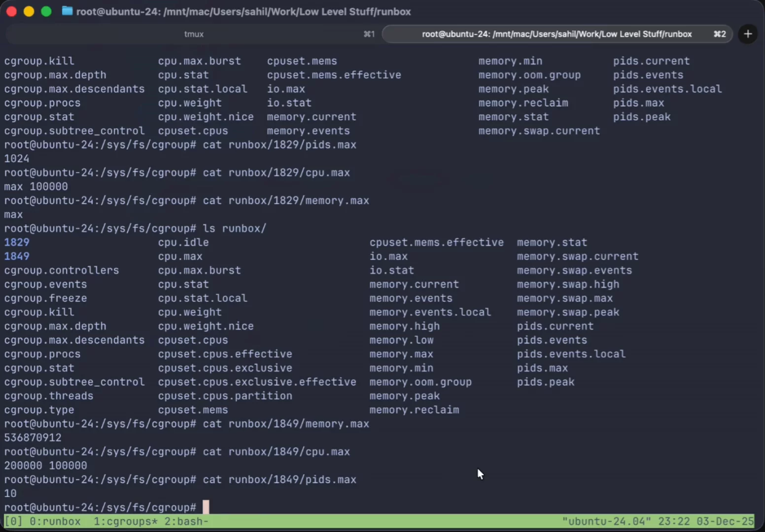Click memory.swap.high entry
765x532 pixels.
coord(568,284)
